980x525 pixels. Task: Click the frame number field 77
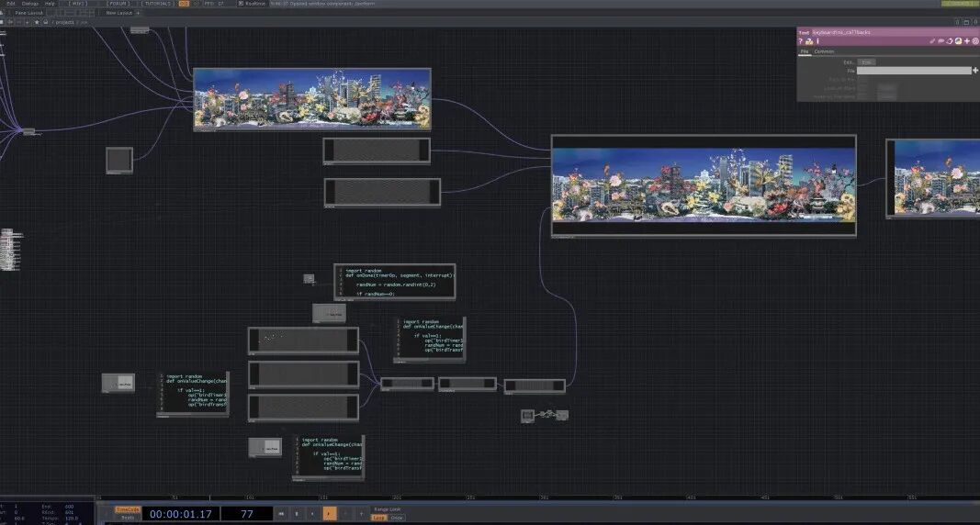pyautogui.click(x=247, y=514)
